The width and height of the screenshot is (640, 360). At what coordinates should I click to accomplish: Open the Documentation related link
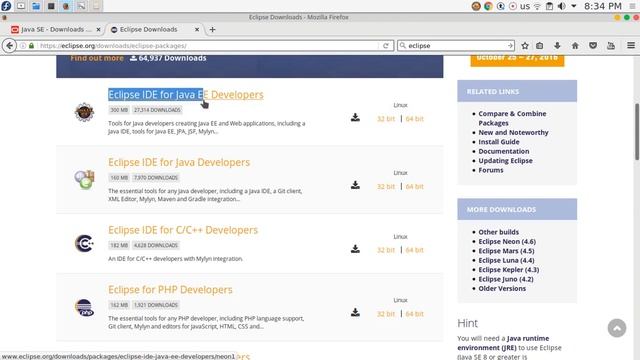504,151
